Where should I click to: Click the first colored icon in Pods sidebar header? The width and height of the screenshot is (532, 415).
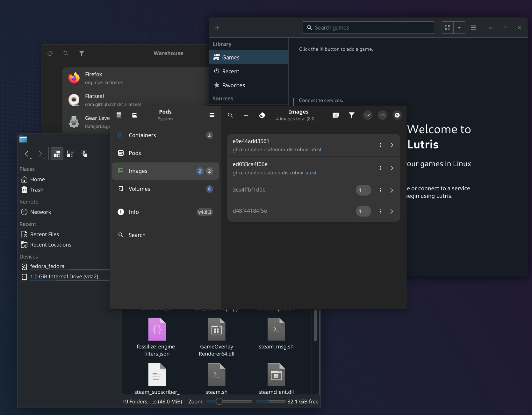click(119, 115)
